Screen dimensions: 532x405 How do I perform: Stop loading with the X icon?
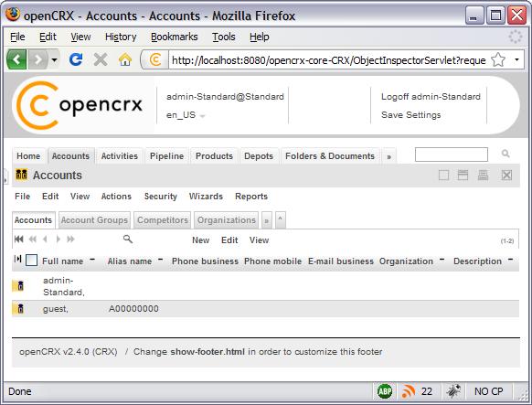point(101,59)
